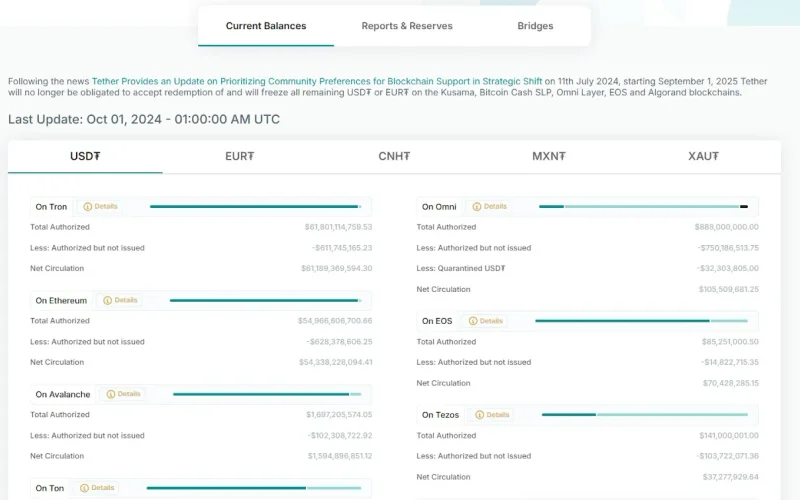Image resolution: width=800 pixels, height=500 pixels.
Task: Click Omni total authorized value $888,000,000.00
Action: point(727,227)
